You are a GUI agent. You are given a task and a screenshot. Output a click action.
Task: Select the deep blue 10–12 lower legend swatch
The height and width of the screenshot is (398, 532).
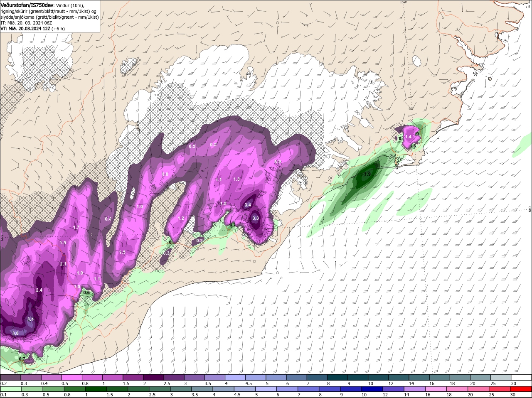[x=373, y=389]
